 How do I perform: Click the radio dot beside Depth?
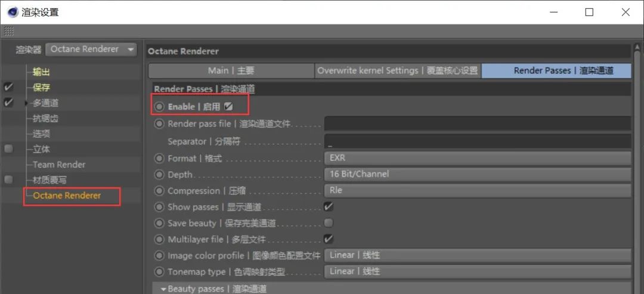pos(159,175)
